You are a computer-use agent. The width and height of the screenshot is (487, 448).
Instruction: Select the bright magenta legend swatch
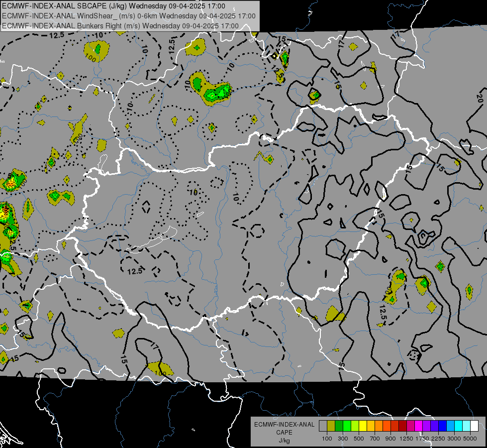[419, 426]
